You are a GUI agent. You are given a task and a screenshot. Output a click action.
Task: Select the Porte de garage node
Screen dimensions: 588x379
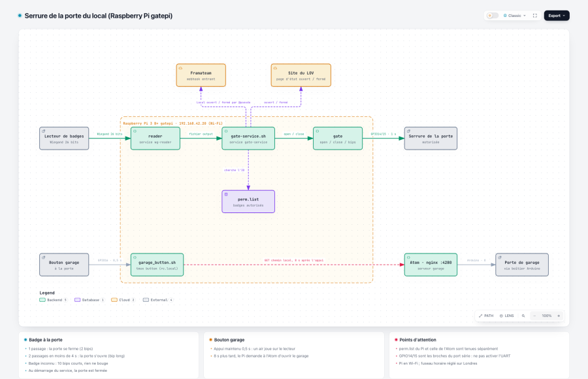[x=521, y=265]
